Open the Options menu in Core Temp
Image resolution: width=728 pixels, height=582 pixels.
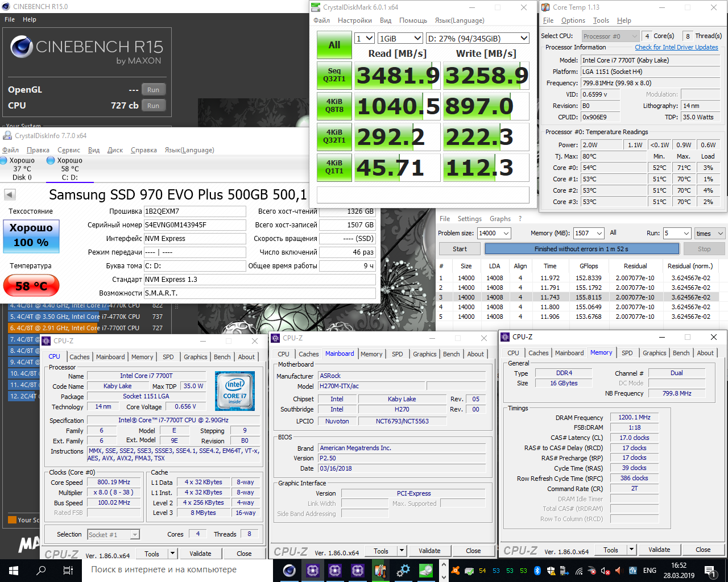573,20
